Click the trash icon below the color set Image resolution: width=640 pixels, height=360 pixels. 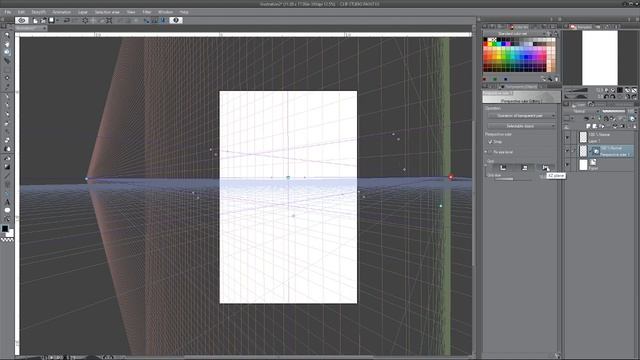(x=556, y=79)
